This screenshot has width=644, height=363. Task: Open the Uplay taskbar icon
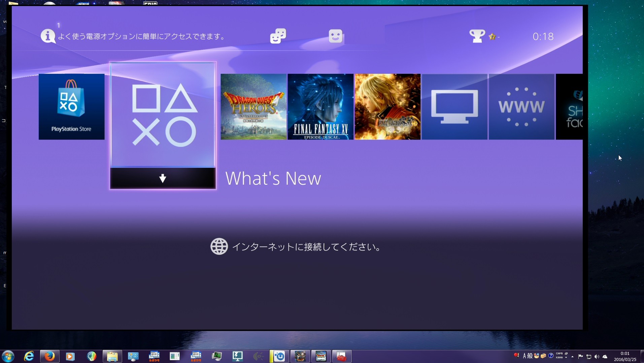[x=279, y=356]
